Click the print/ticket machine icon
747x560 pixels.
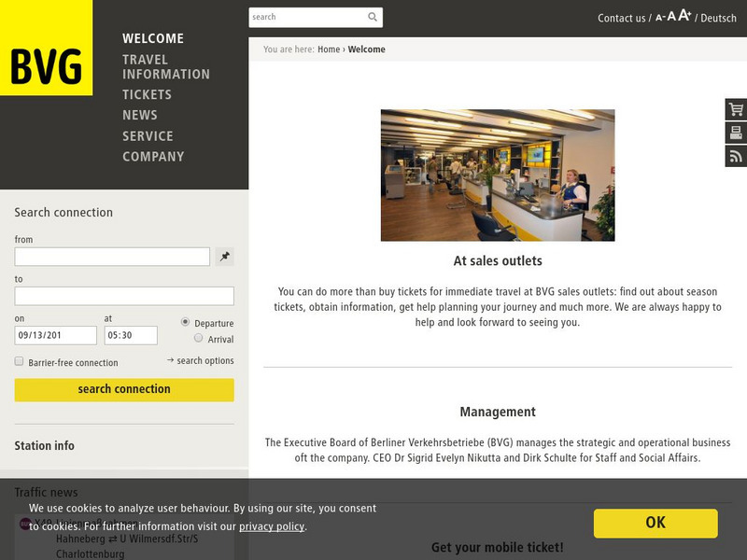pos(737,131)
